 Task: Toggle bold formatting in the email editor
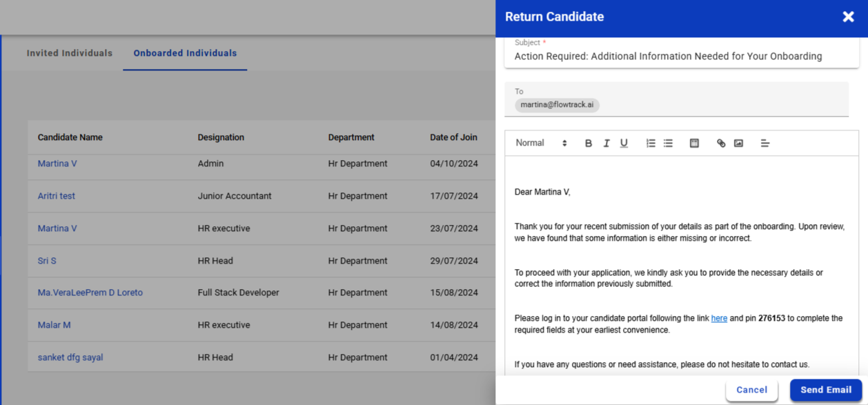coord(589,144)
